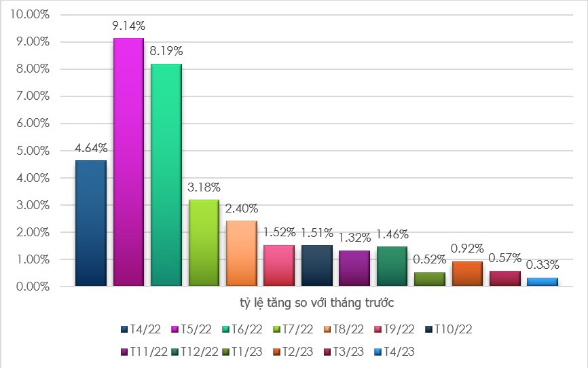
Task: Click the small blue 0.33% bar
Action: coord(543,282)
